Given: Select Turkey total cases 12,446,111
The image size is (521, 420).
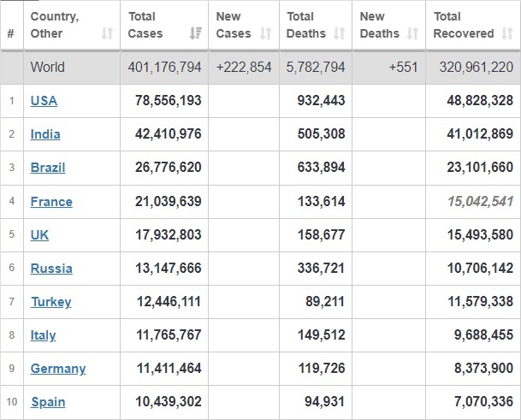Looking at the screenshot, I should pos(169,301).
